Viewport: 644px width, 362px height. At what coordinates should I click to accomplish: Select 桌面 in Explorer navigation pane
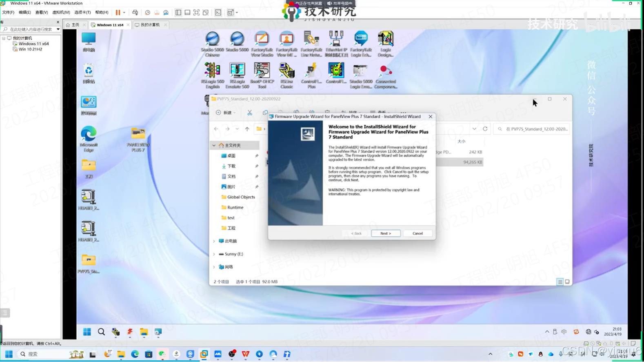pos(231,156)
